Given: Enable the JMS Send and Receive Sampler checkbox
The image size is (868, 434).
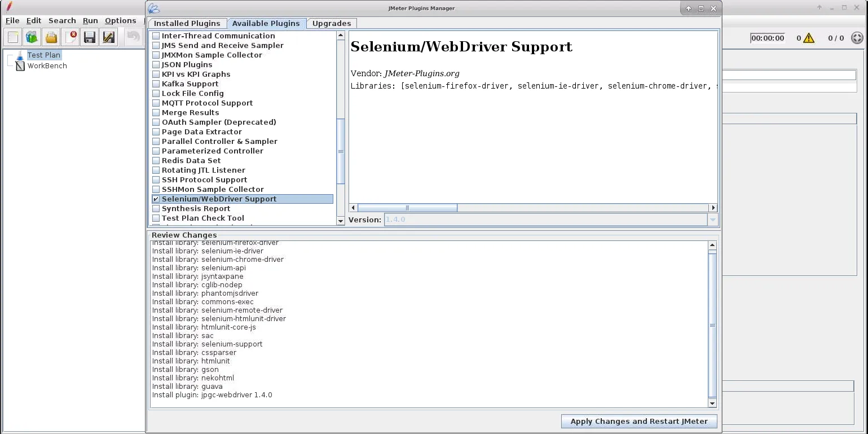Looking at the screenshot, I should tap(156, 46).
